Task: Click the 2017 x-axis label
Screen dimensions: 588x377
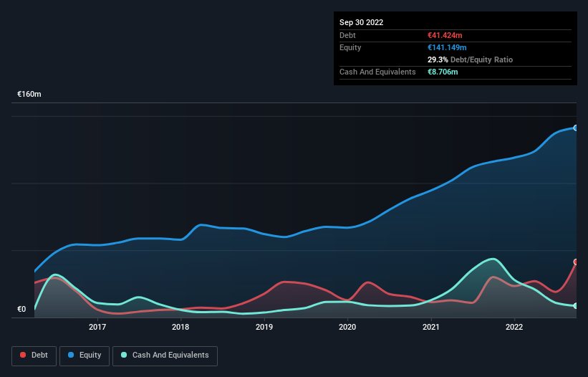Action: [97, 327]
